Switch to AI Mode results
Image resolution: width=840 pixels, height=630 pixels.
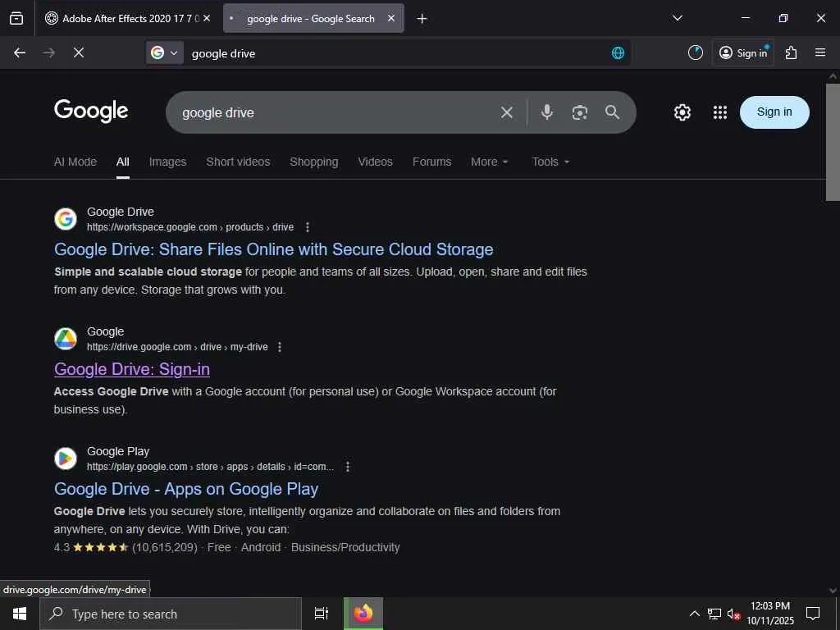[75, 162]
